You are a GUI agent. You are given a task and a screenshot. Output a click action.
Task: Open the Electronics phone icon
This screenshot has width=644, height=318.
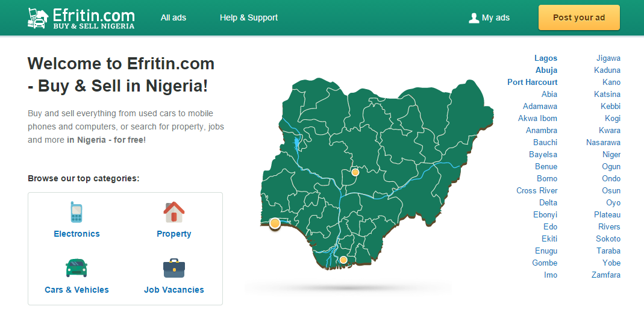[x=77, y=212]
